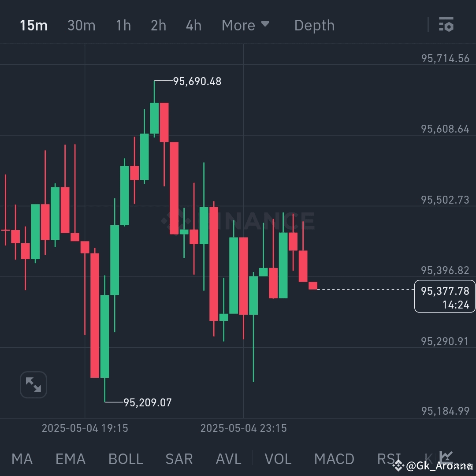The image size is (476, 476).
Task: Enable the EMA indicator
Action: (x=70, y=459)
